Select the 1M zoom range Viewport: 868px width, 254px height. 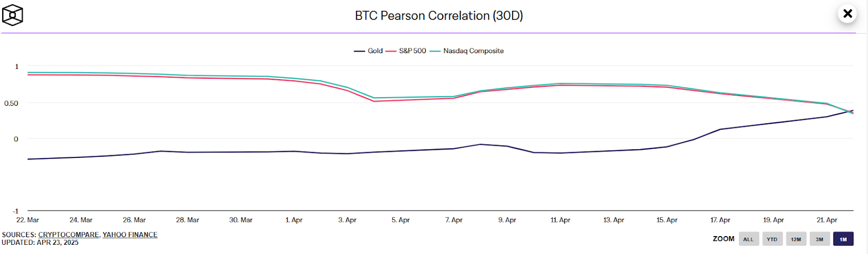coord(843,239)
